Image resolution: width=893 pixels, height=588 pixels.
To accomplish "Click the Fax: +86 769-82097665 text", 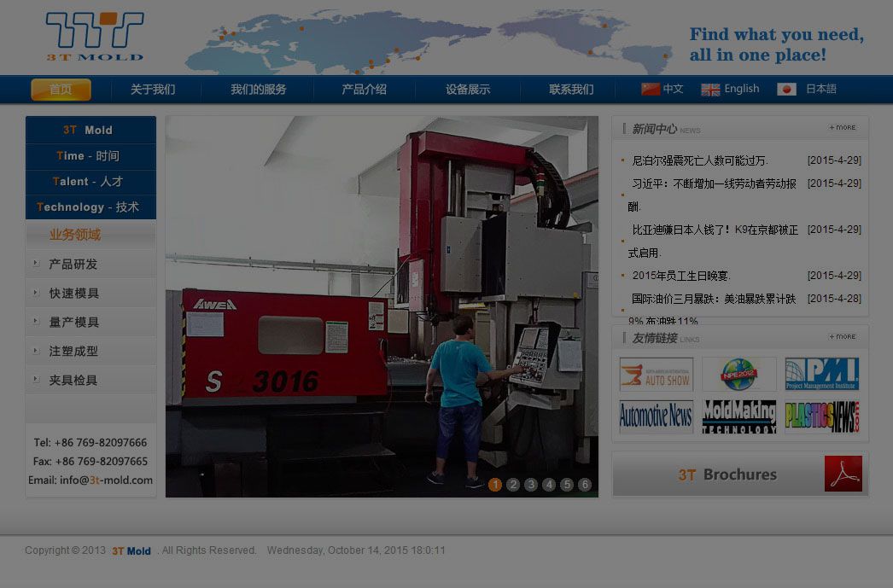I will tap(90, 461).
